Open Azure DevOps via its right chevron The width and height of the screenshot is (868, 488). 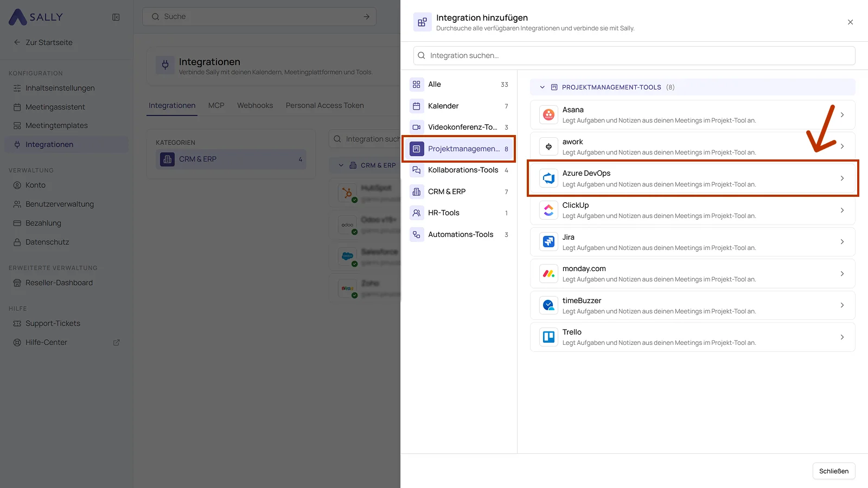[x=842, y=178]
